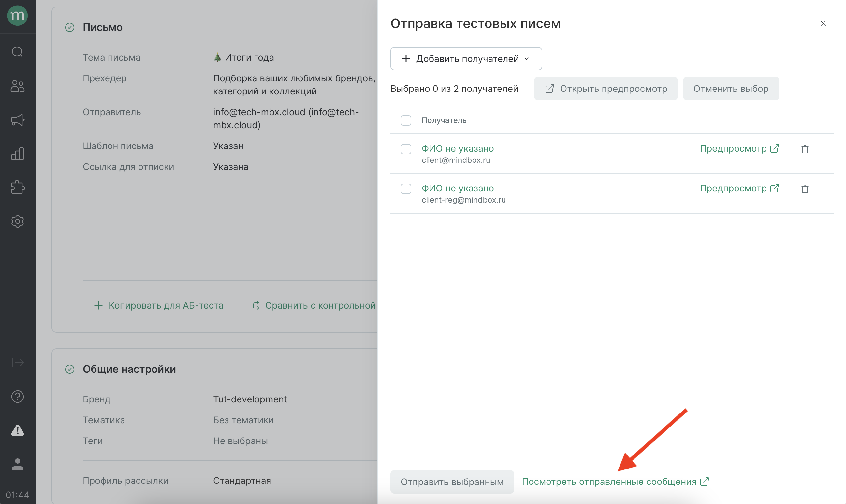This screenshot has height=504, width=846.
Task: Click the Без тематики value
Action: click(243, 420)
